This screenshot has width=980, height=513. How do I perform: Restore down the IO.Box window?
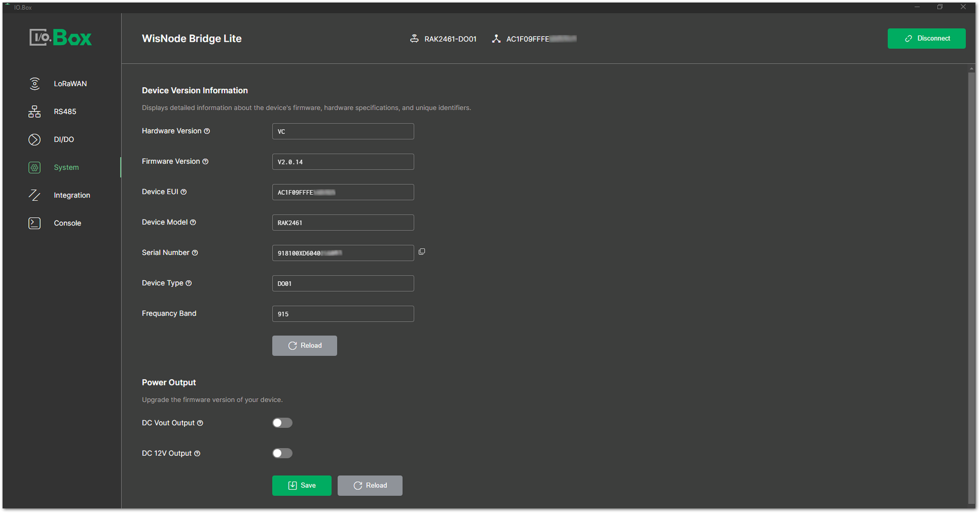(940, 7)
